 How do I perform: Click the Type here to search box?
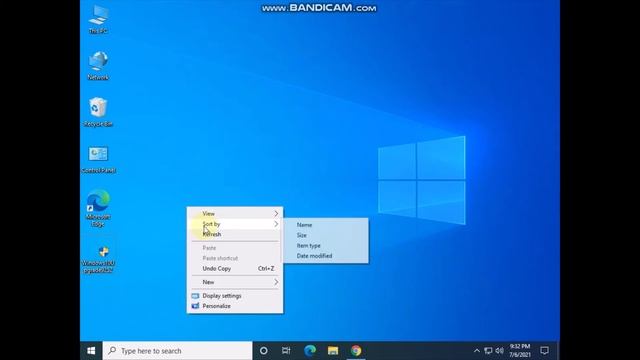click(x=178, y=351)
